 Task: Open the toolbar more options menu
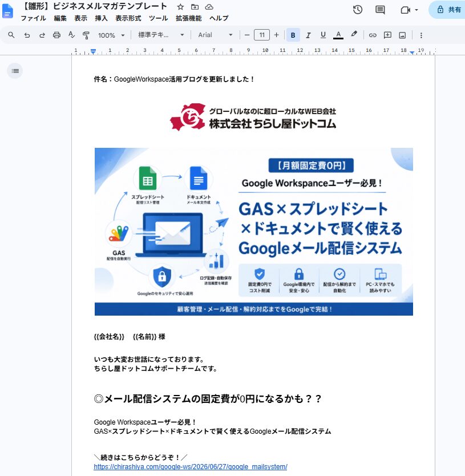421,35
